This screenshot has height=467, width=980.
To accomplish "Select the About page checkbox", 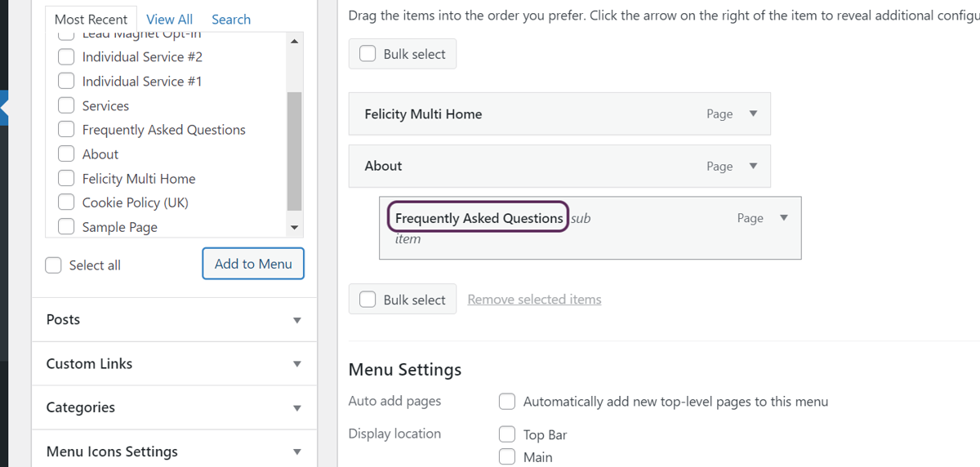I will point(66,154).
